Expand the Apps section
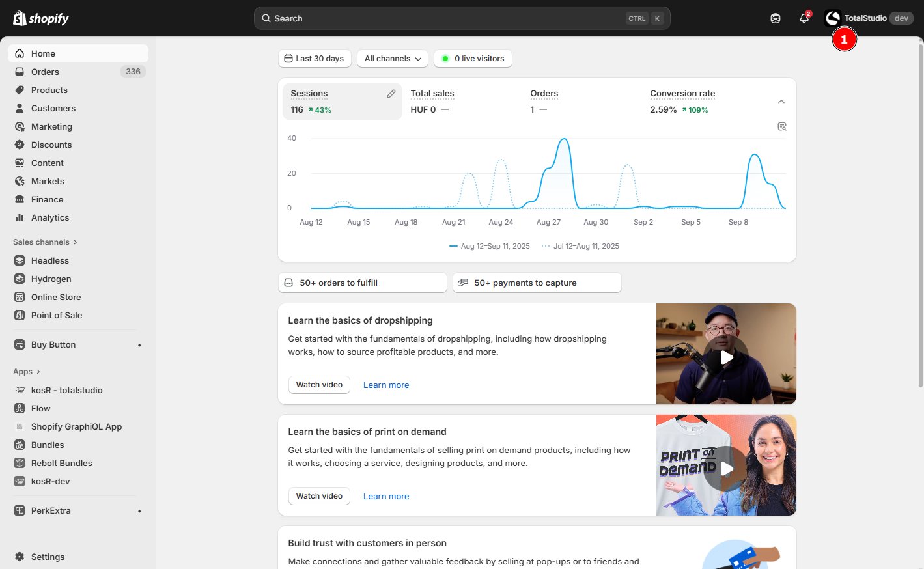This screenshot has width=924, height=569. (27, 372)
